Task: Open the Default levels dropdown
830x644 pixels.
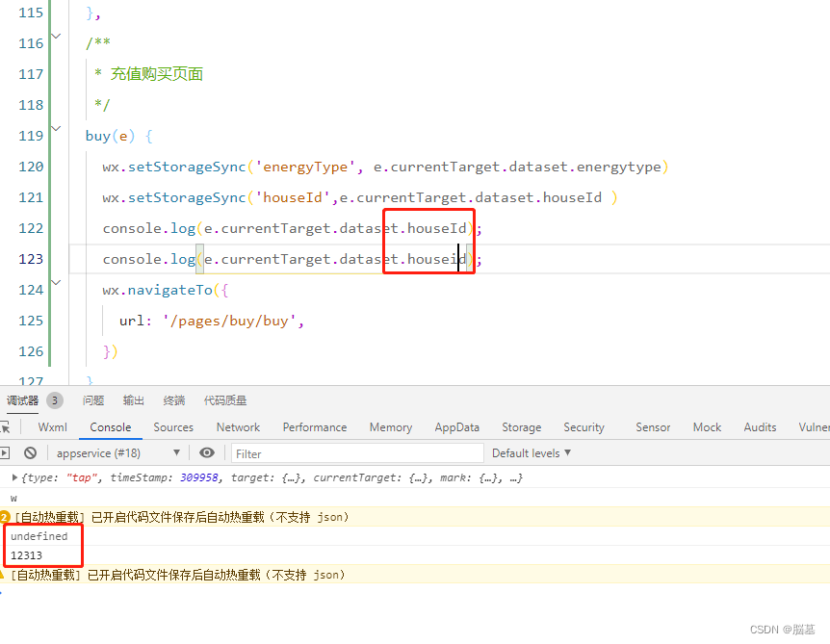Action: coord(531,452)
